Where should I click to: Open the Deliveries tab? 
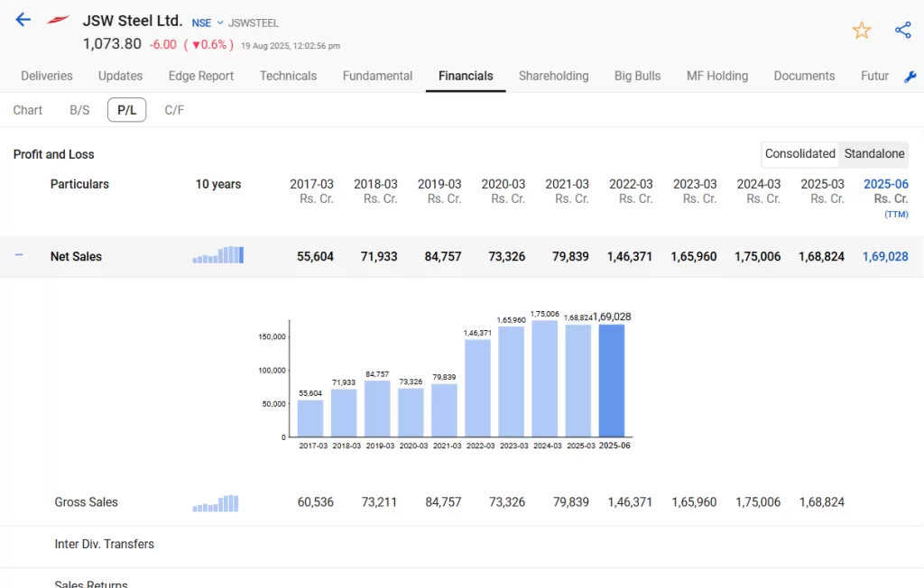(x=47, y=76)
